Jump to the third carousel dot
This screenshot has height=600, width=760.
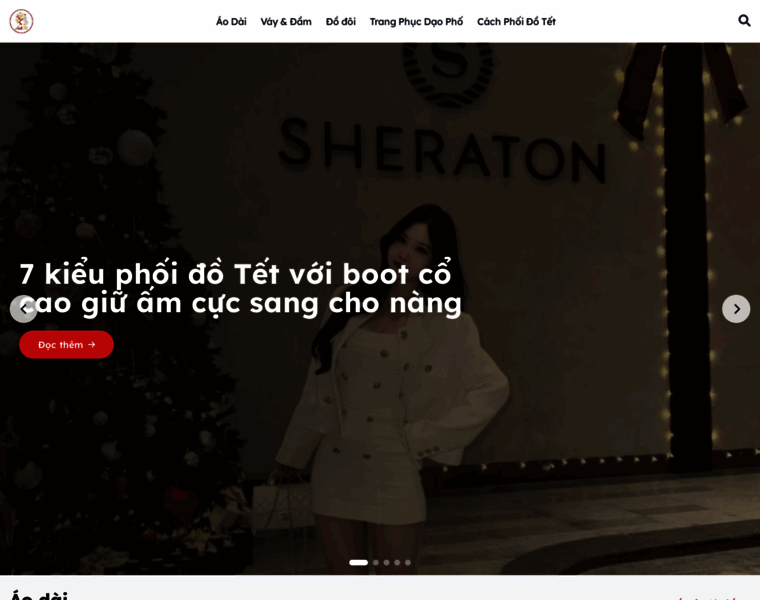386,563
